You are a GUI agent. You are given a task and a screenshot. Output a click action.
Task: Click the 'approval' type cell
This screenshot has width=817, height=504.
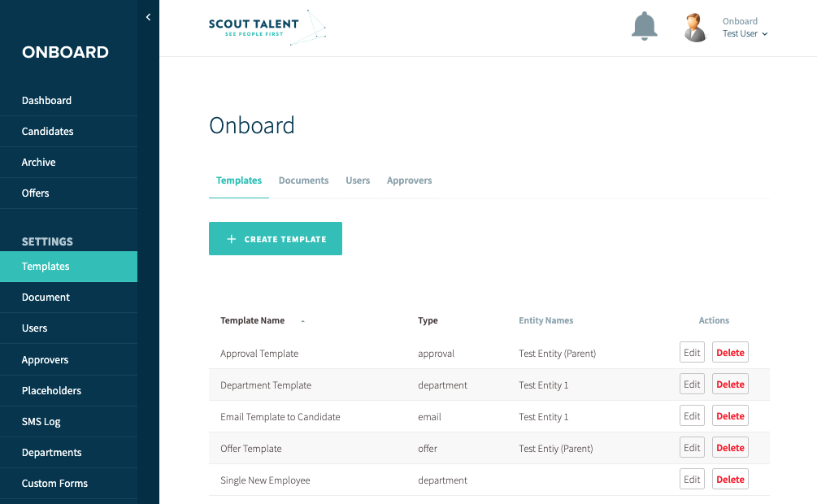(436, 354)
